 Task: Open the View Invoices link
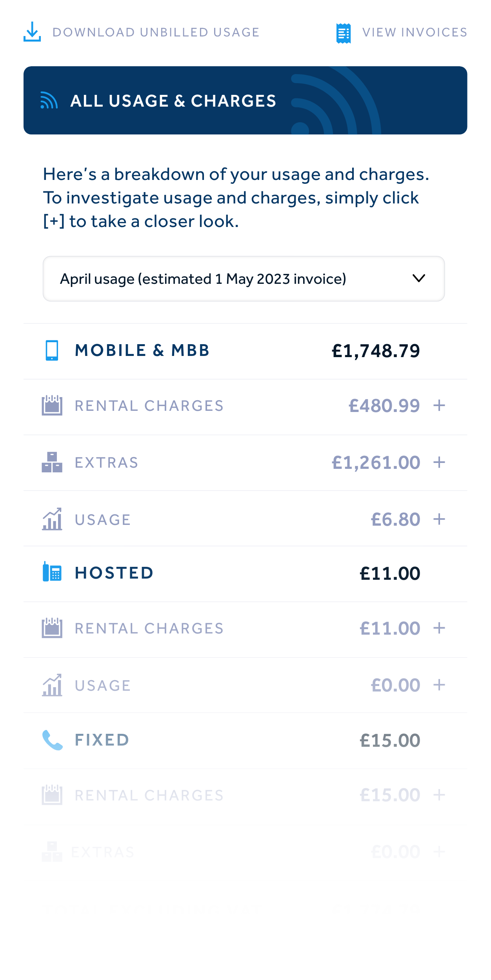415,32
